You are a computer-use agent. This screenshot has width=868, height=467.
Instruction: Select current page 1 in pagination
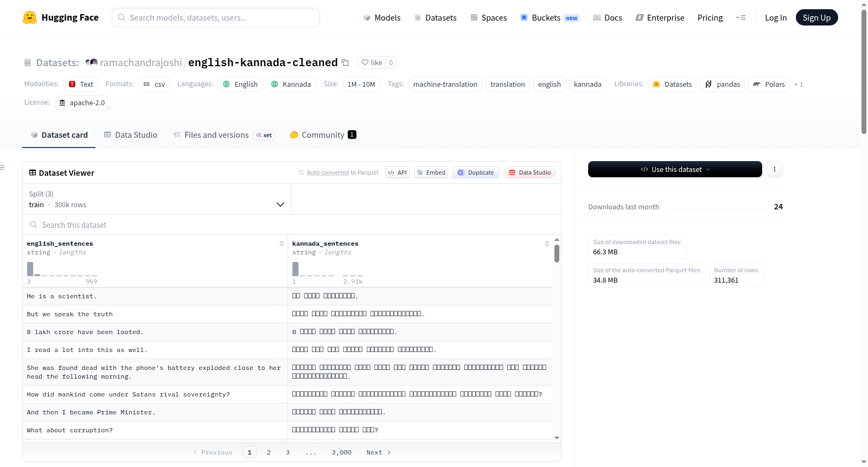(250, 452)
